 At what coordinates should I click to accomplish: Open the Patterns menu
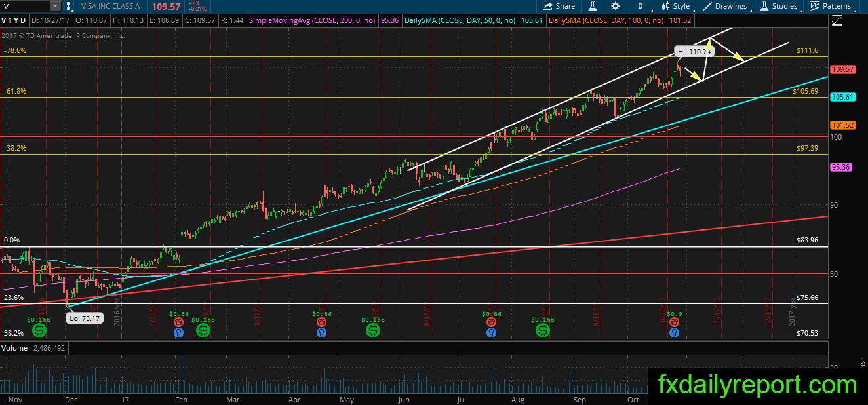831,6
